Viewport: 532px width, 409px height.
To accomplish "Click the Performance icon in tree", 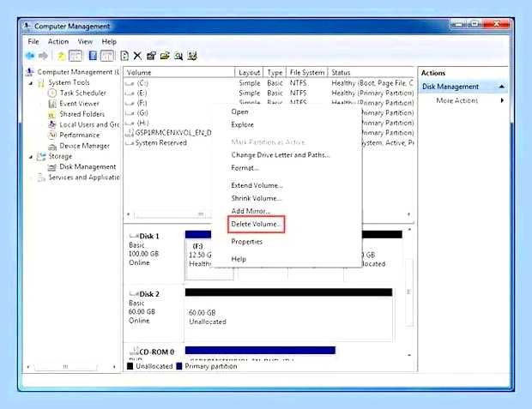I will pos(51,135).
